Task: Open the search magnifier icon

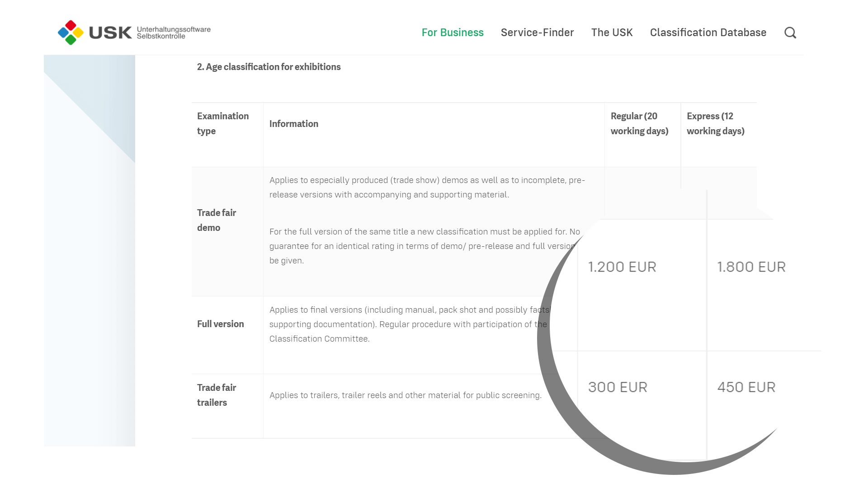Action: tap(790, 33)
